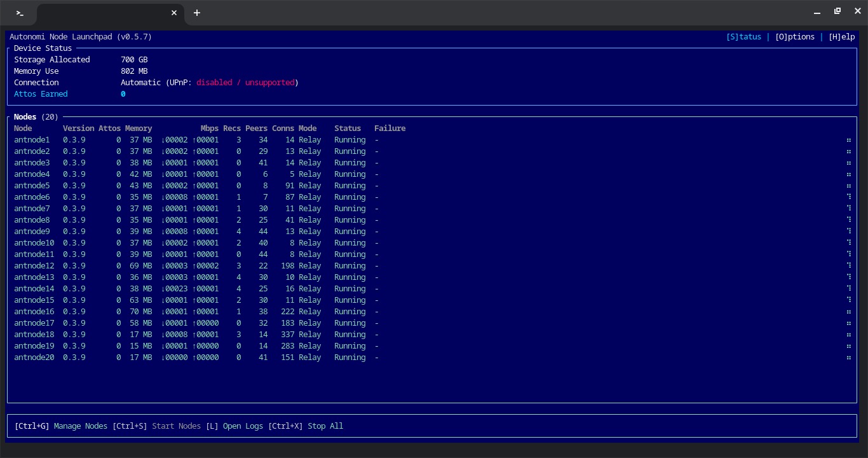
Task: Maximize the terminal window
Action: pyautogui.click(x=837, y=11)
